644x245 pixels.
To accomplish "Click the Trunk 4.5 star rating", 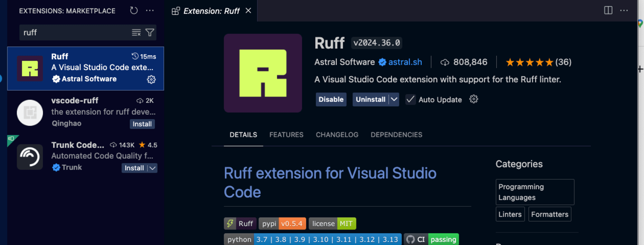I will point(148,145).
